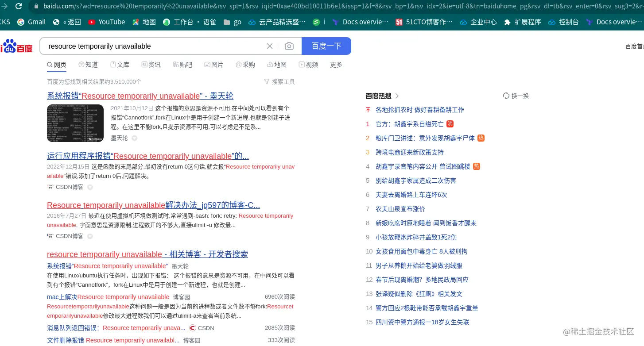The width and height of the screenshot is (644, 346).
Task: Open mac上解决 Resource temporarily unavailable link
Action: point(108,297)
